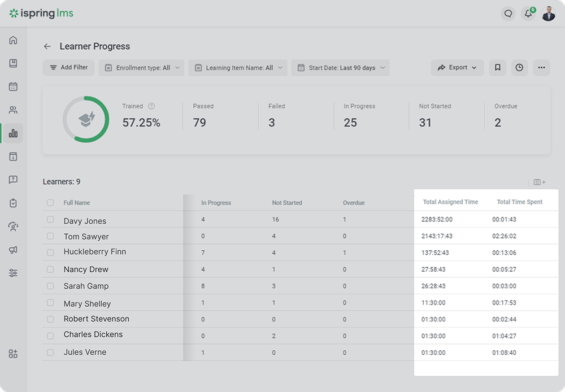Screen dimensions: 565x392
Task: Open the three-dot more options menu
Action: [x=541, y=68]
